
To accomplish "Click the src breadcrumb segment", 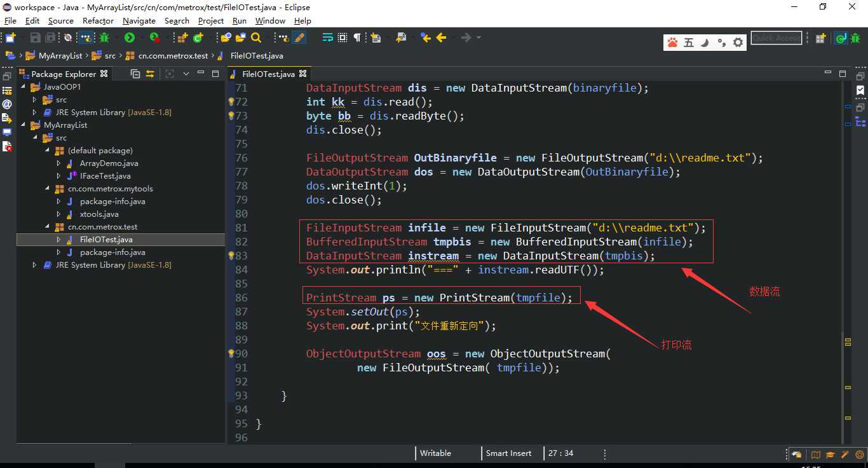I will [110, 56].
